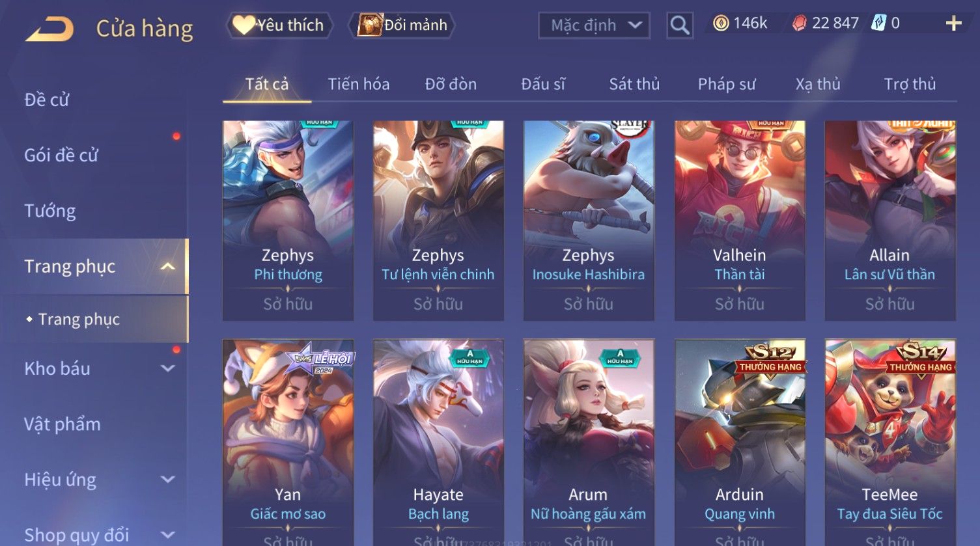Open the search magnifier icon
The image size is (980, 546).
coord(680,25)
